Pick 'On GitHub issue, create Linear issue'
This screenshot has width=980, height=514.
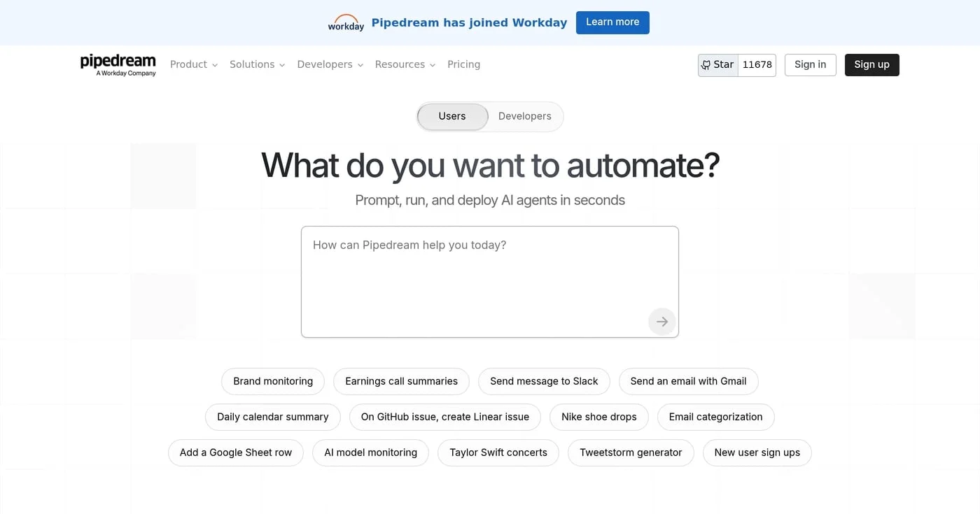[445, 417]
